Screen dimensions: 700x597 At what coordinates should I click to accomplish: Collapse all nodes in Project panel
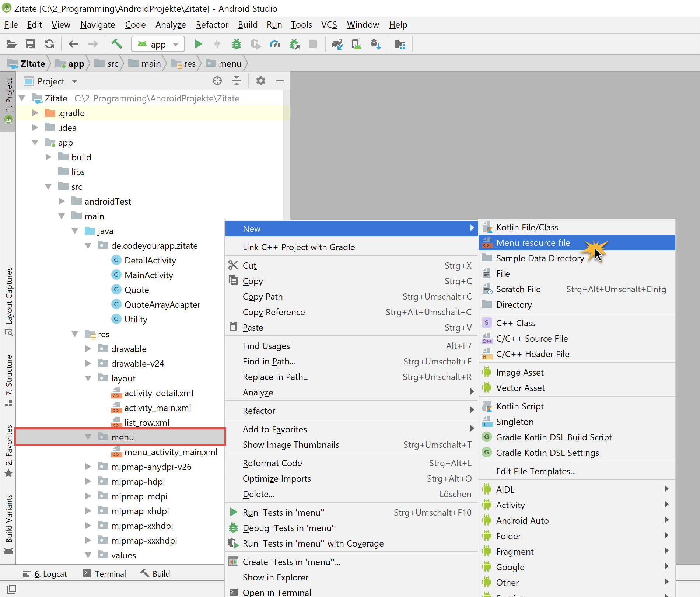237,81
